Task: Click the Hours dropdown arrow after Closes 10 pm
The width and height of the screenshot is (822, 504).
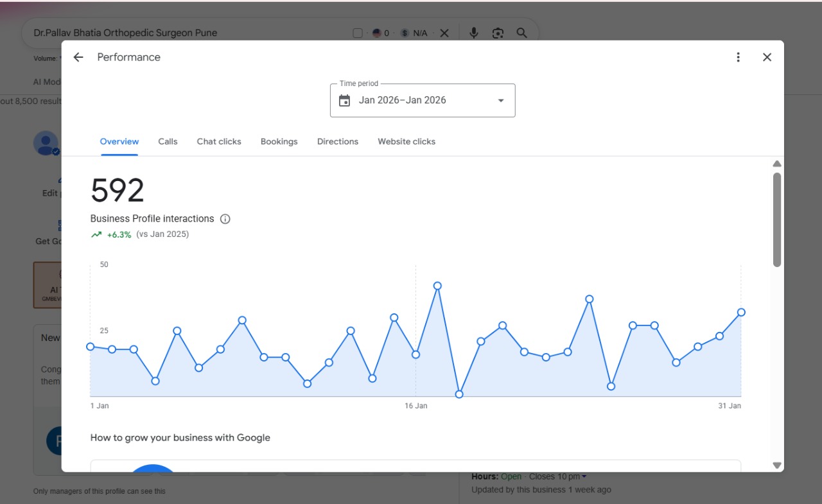Action: [584, 476]
